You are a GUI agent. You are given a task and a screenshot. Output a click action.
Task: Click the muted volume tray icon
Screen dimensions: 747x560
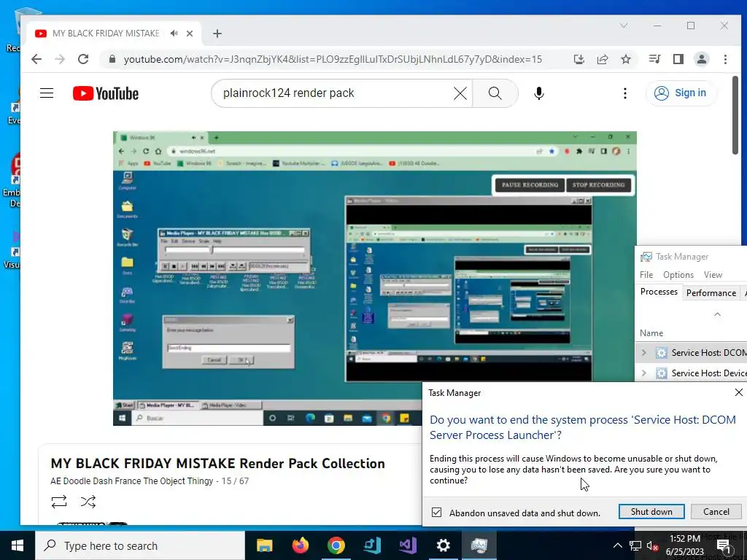[653, 546]
